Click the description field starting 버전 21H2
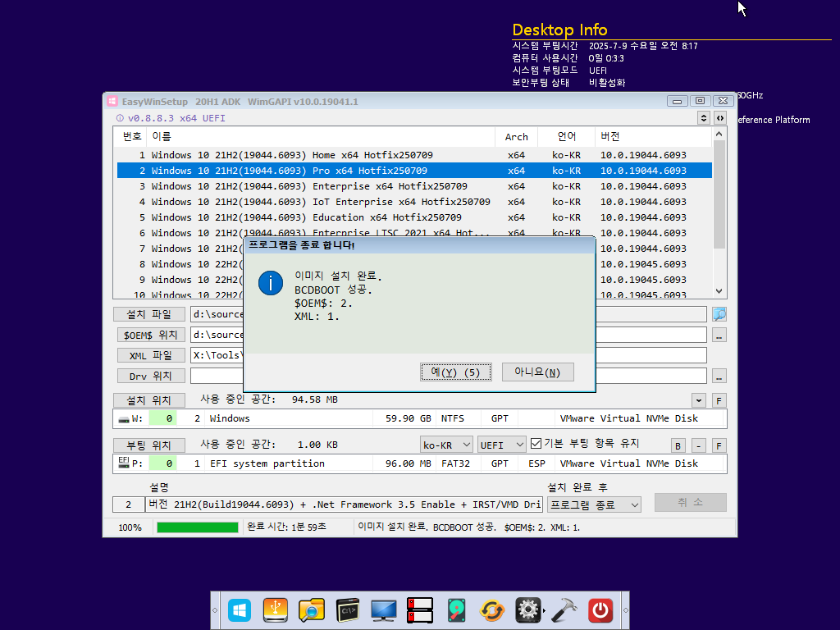The image size is (840, 630). (x=344, y=504)
